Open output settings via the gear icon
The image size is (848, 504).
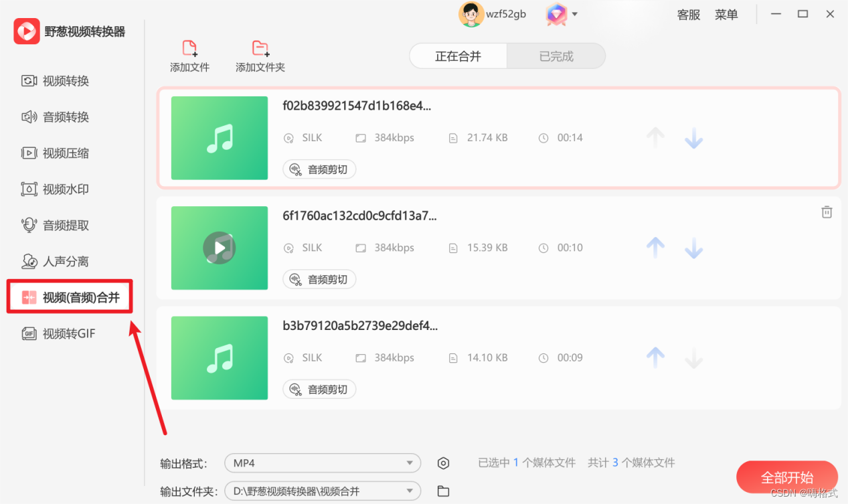[x=443, y=463]
